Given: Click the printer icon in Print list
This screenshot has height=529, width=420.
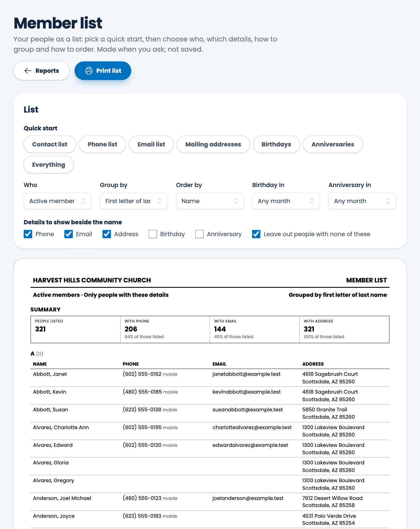Looking at the screenshot, I should coord(89,71).
